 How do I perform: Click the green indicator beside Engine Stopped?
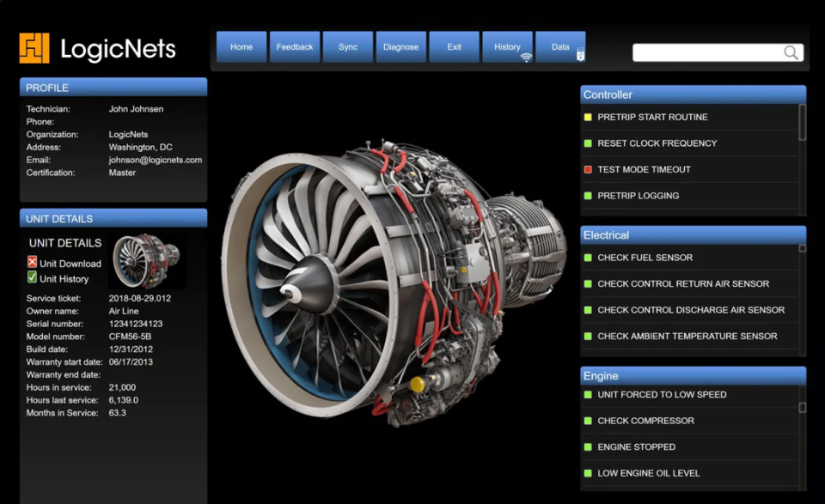588,447
